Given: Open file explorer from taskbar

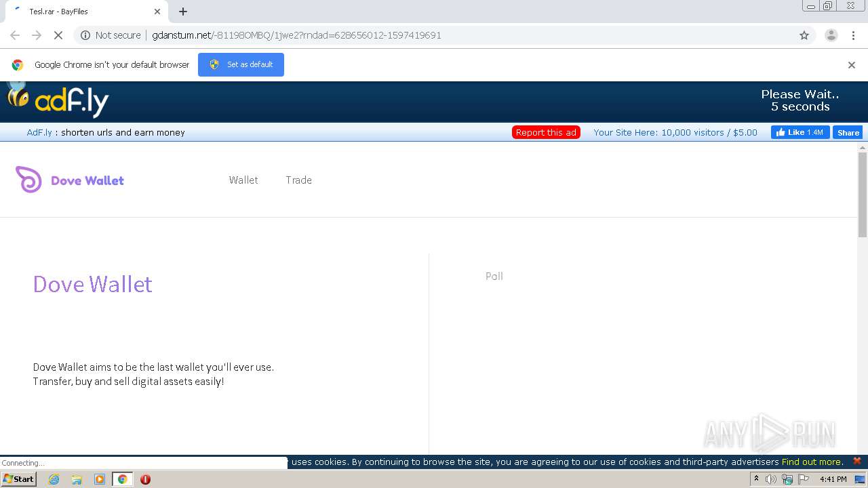Looking at the screenshot, I should pyautogui.click(x=77, y=479).
